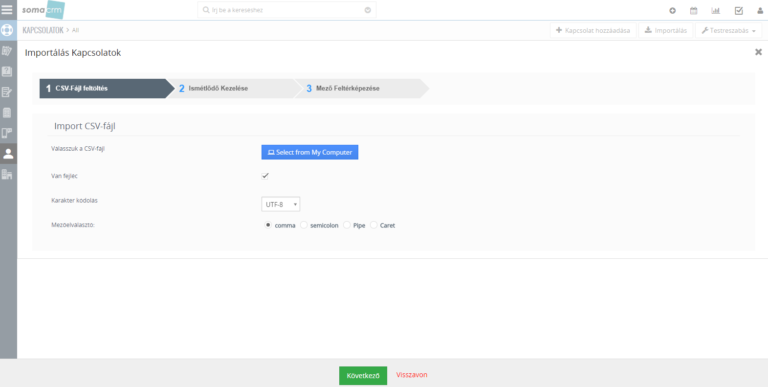The width and height of the screenshot is (768, 387).
Task: Open the Contacts person sidebar icon
Action: pyautogui.click(x=8, y=154)
